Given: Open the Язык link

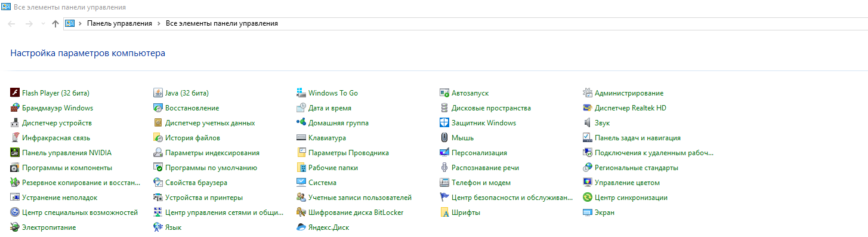Looking at the screenshot, I should 174,227.
